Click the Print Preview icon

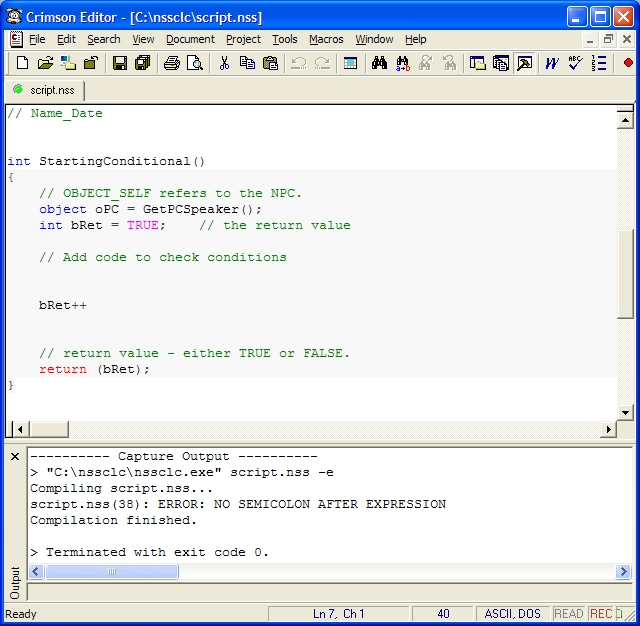click(x=194, y=63)
